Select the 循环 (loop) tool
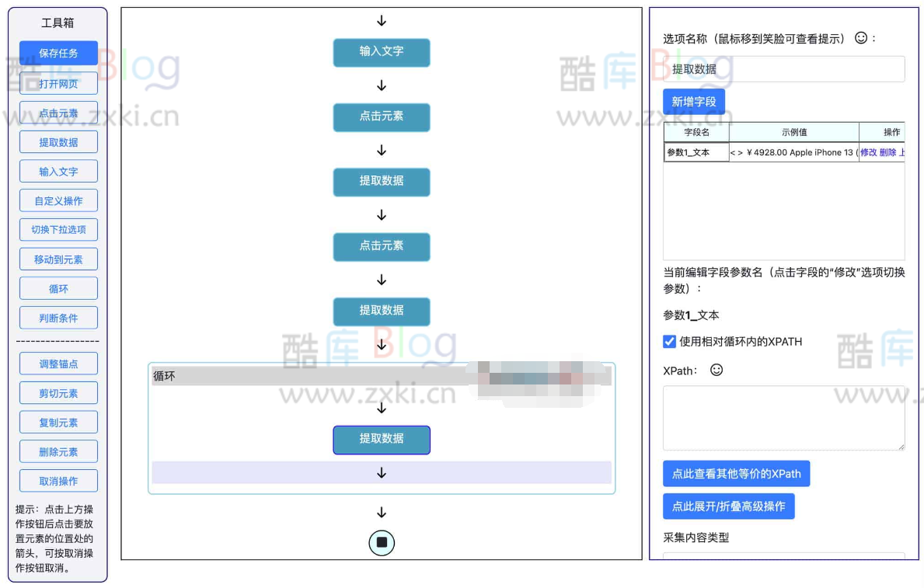This screenshot has width=924, height=588. 58,287
